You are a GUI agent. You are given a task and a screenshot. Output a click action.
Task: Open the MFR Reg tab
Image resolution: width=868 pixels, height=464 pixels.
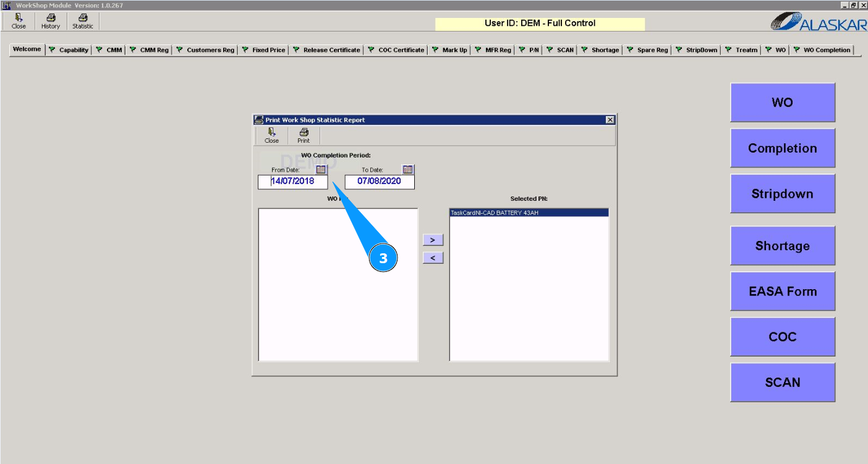[x=493, y=50]
